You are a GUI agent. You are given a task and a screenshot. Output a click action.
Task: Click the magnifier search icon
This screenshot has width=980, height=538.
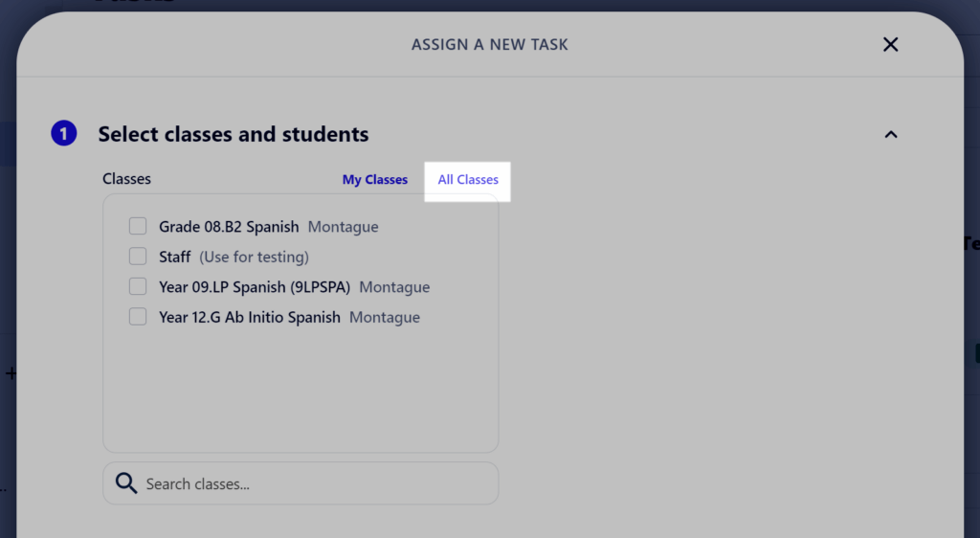126,483
